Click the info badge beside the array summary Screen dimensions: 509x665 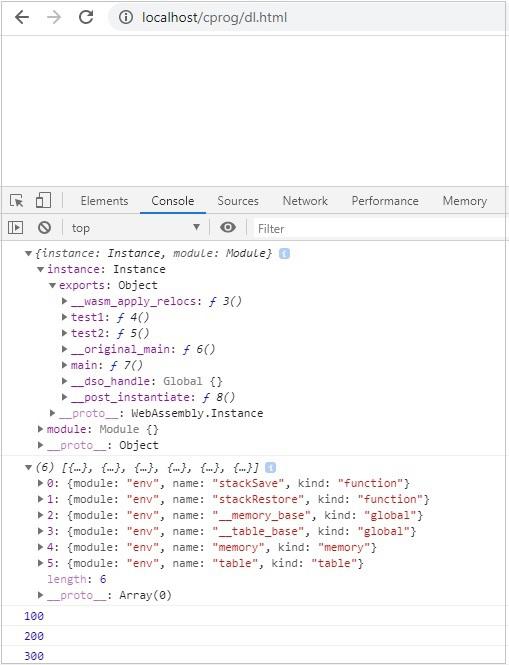pos(270,468)
